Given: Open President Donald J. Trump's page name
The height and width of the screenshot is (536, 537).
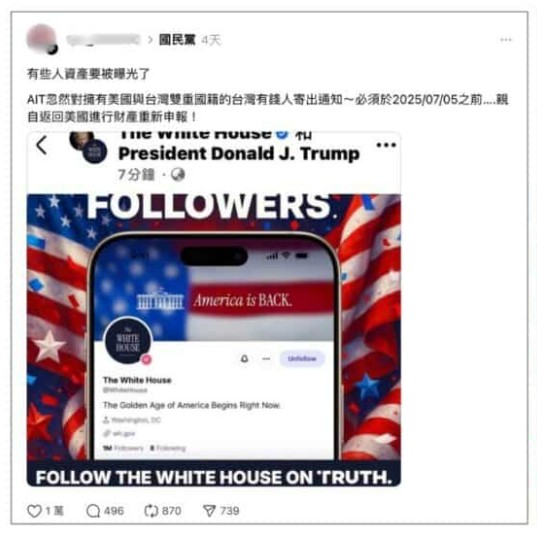Looking at the screenshot, I should click(x=239, y=153).
